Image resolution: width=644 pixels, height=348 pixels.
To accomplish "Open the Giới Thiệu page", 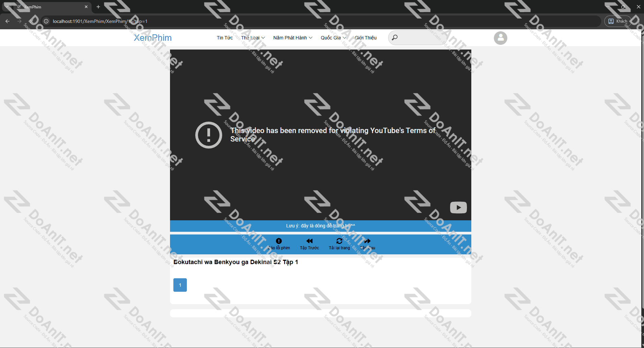I will (x=366, y=38).
